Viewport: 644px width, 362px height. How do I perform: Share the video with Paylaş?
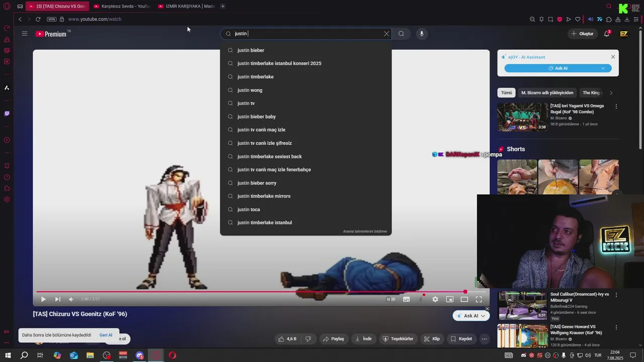[x=334, y=339]
